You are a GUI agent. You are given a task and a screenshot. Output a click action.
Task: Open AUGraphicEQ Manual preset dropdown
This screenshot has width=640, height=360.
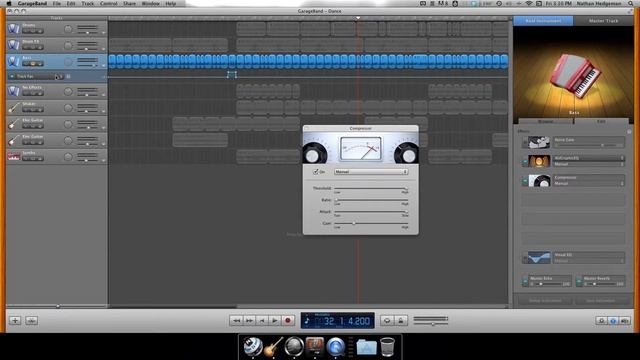tap(588, 164)
